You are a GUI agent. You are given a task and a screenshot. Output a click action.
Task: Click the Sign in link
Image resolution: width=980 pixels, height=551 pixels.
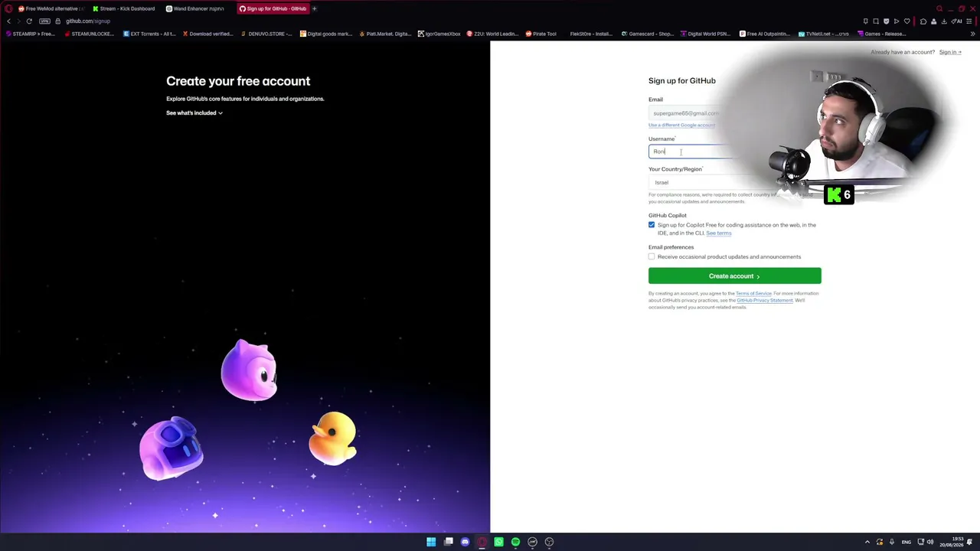point(950,52)
